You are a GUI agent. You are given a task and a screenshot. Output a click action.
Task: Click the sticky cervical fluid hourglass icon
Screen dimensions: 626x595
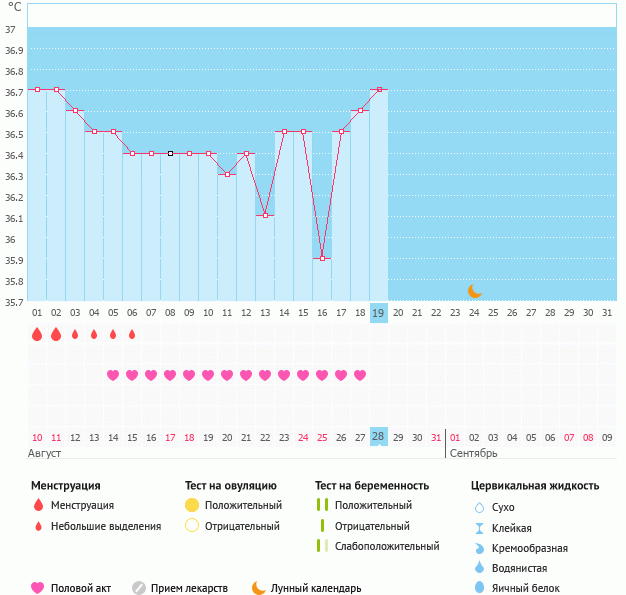479,528
